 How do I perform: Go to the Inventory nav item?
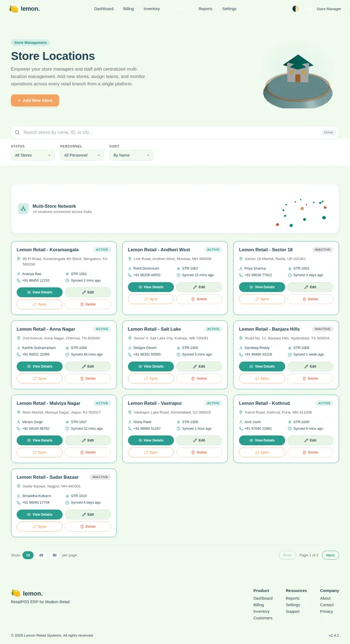coord(152,9)
